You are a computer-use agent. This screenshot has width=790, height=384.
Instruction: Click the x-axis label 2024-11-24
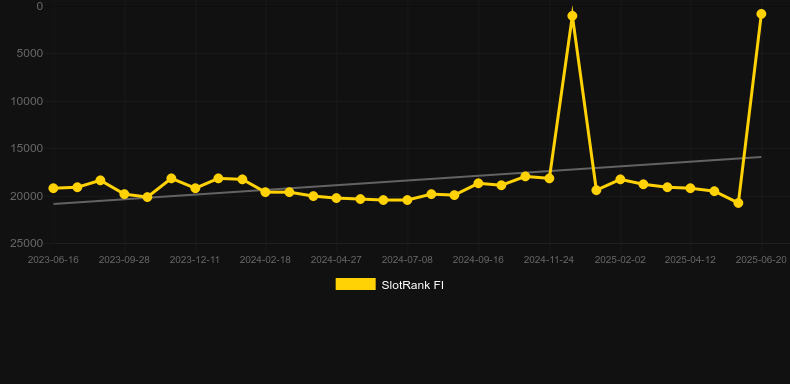click(x=549, y=260)
